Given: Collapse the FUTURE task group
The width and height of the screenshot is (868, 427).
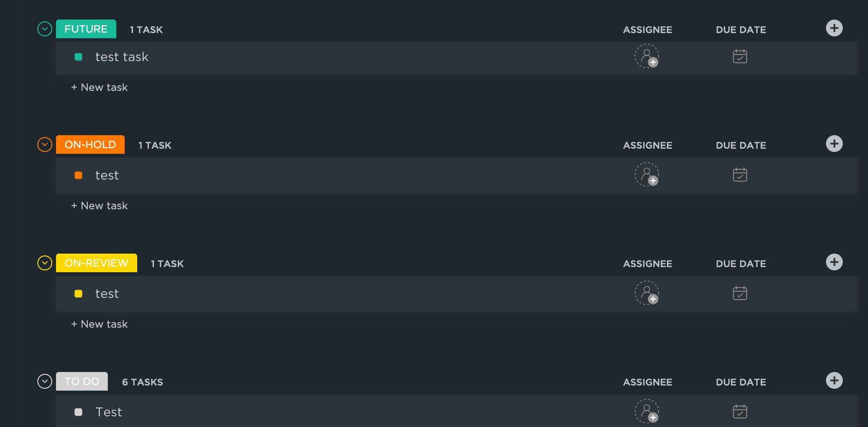Looking at the screenshot, I should point(45,29).
